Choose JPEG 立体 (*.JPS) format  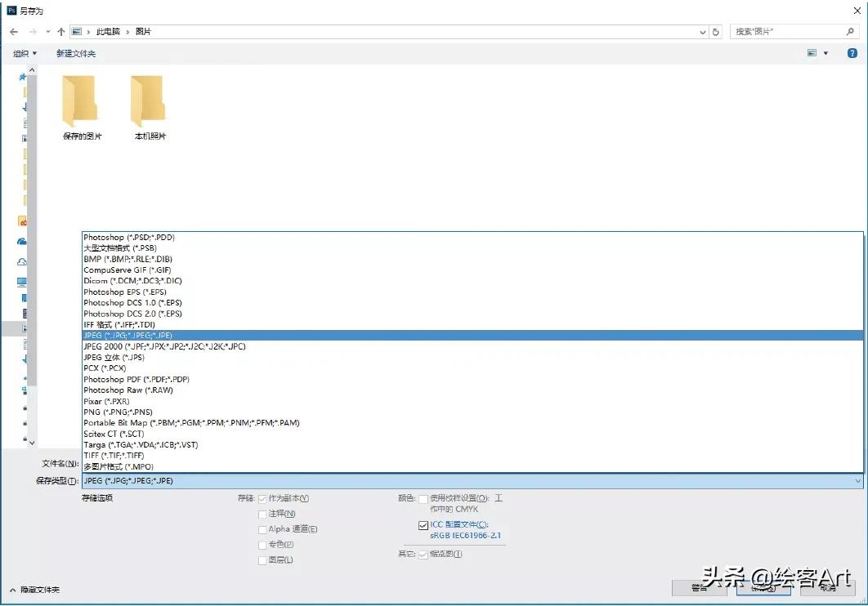coord(472,357)
